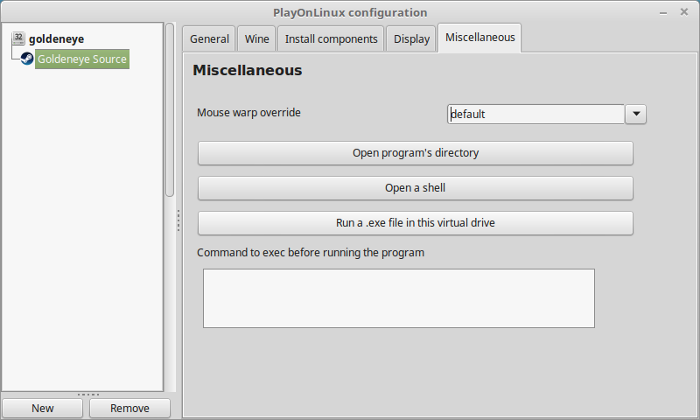
Task: Click Open program's directory button
Action: [x=416, y=153]
